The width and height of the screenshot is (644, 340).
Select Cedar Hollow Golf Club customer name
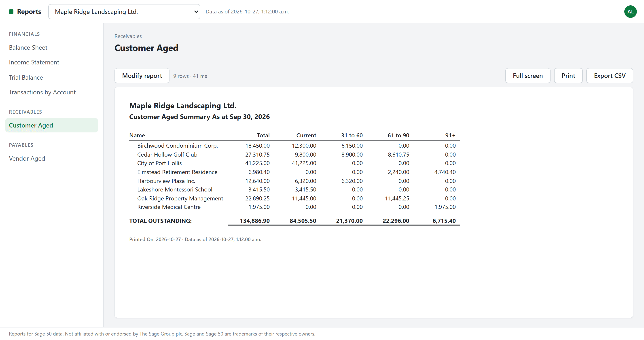167,155
